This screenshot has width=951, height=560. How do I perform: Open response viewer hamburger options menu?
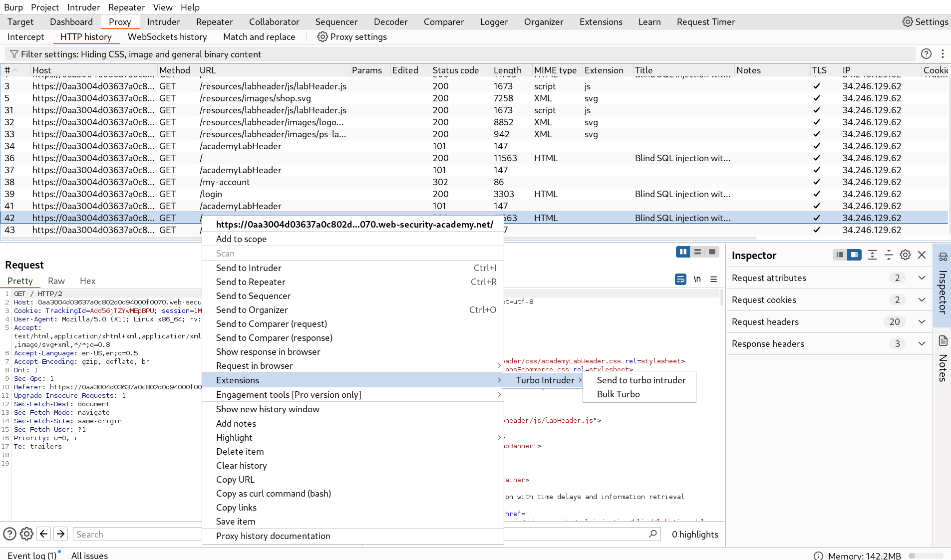[714, 280]
